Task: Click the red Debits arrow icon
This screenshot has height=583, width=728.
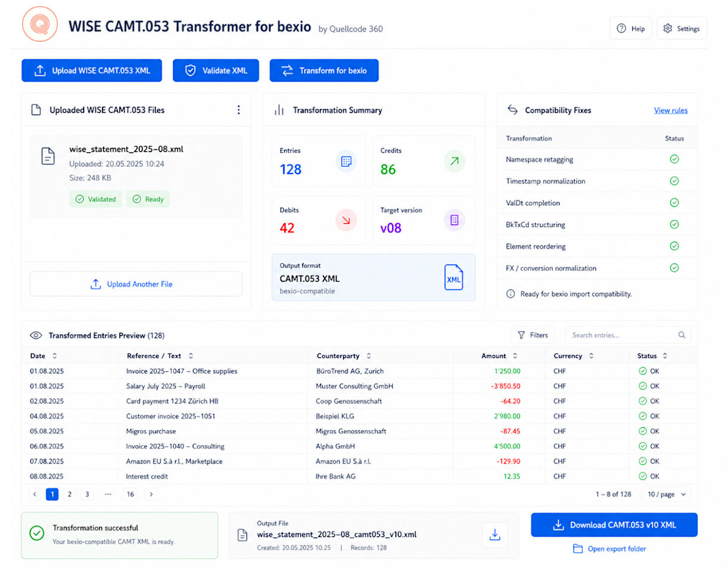Action: pos(346,220)
